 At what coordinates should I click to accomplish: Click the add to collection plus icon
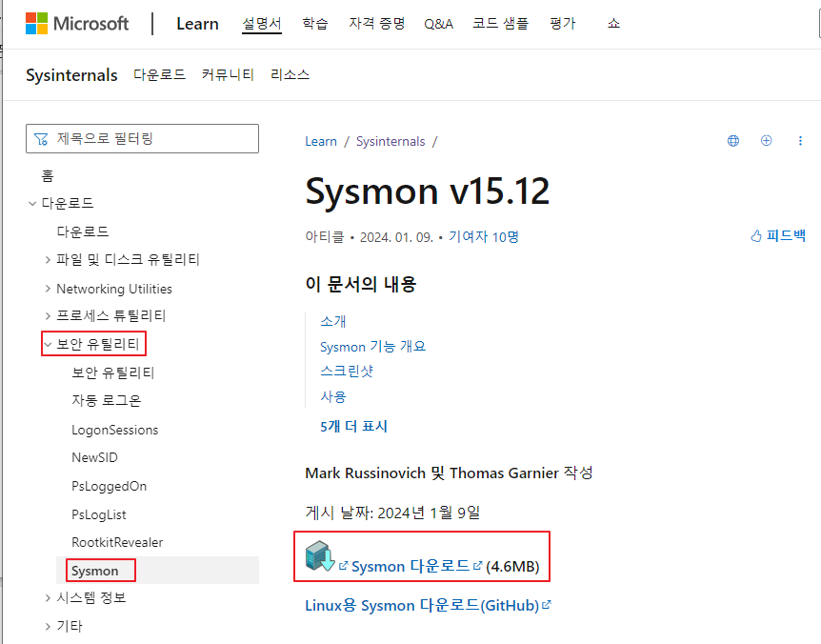click(766, 140)
